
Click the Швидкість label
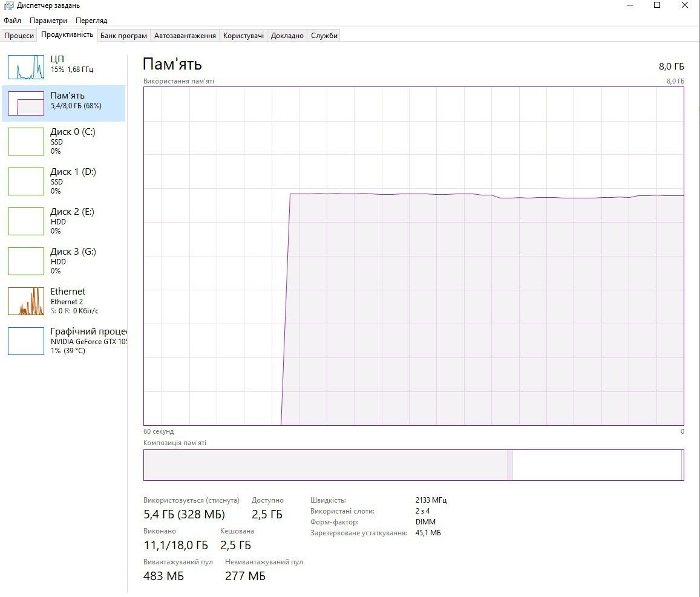328,500
